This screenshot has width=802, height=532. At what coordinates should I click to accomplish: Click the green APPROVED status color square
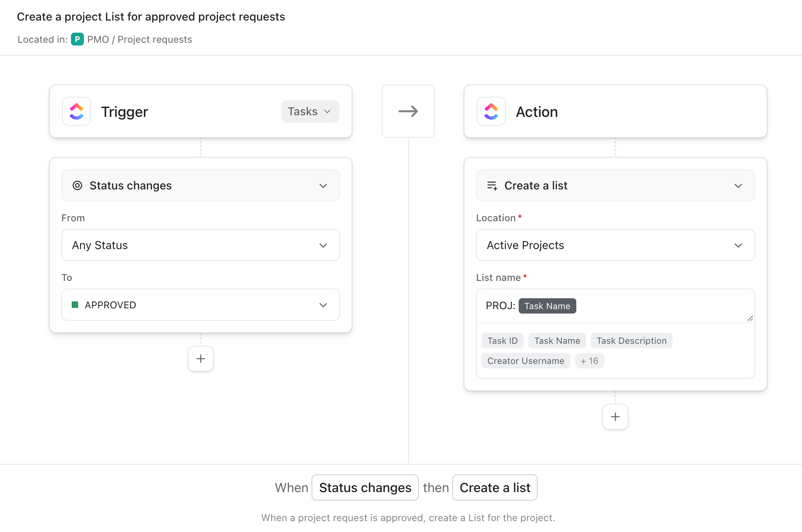coord(75,305)
